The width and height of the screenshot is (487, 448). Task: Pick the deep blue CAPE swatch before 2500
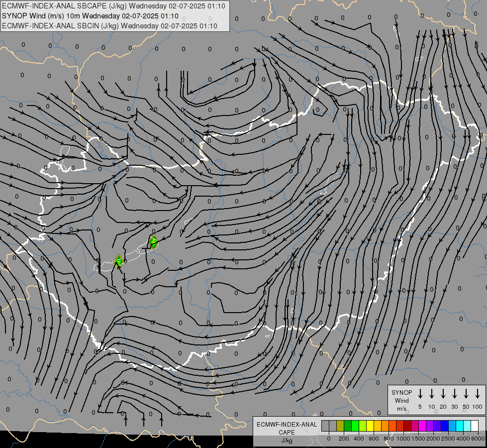tap(445, 426)
